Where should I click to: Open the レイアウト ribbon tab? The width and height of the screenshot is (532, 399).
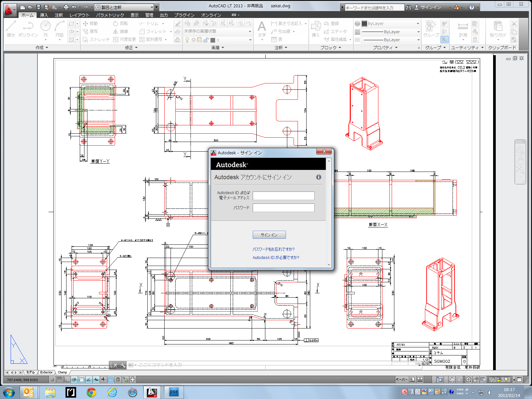tap(79, 15)
